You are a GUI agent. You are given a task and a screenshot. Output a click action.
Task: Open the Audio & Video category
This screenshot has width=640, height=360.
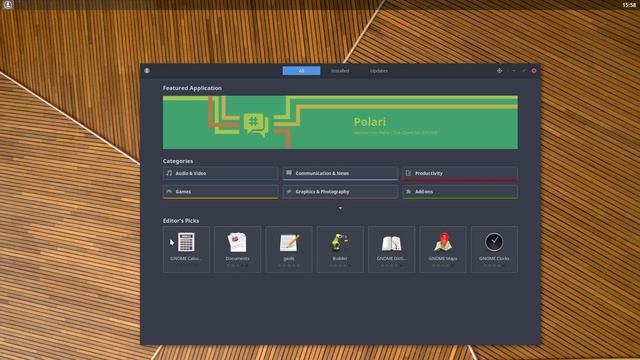pos(220,173)
